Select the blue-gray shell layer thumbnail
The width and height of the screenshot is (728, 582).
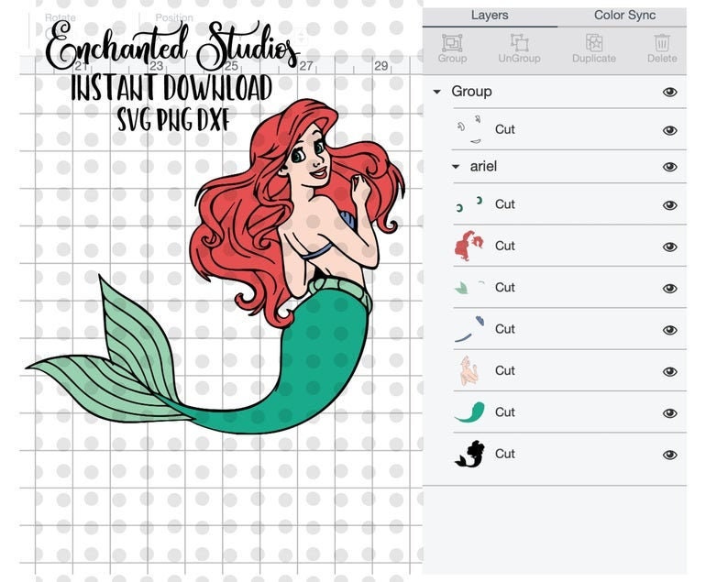point(469,329)
